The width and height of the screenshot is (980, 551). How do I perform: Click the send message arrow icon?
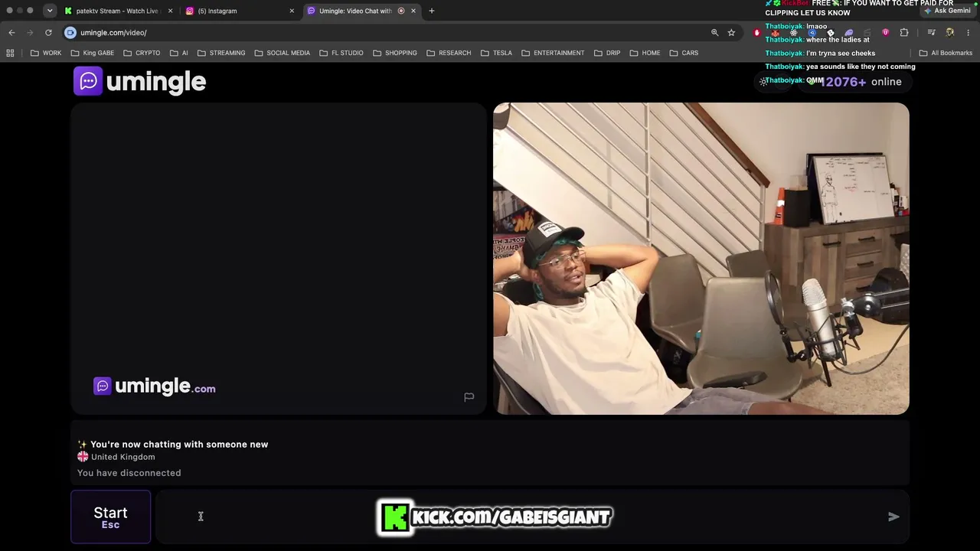(x=893, y=517)
